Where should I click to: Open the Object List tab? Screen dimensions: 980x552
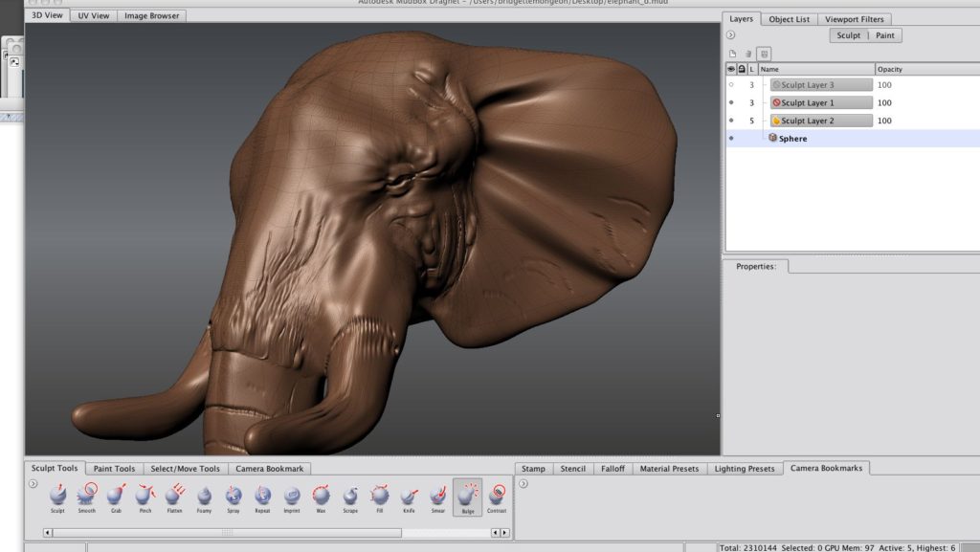point(789,19)
